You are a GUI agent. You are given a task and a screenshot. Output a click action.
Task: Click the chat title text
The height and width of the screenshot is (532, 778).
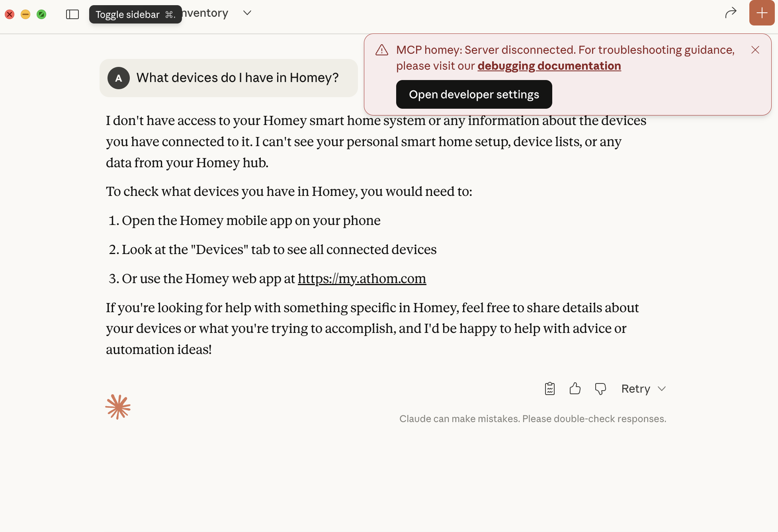tap(205, 13)
